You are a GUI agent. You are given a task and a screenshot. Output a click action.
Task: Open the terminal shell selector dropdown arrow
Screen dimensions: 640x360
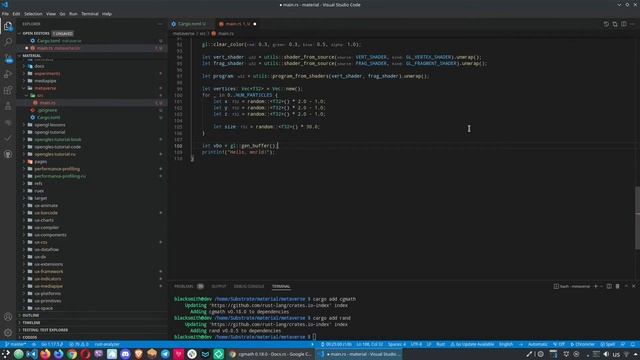601,286
